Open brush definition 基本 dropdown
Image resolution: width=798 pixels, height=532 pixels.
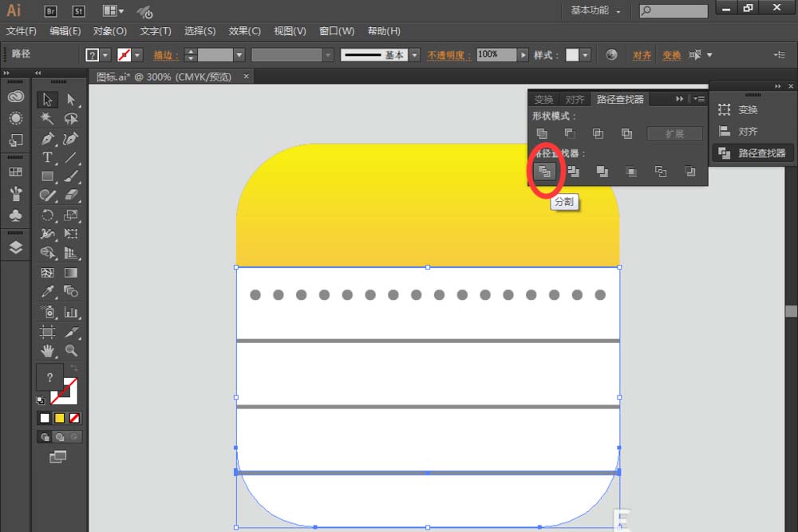coord(415,54)
